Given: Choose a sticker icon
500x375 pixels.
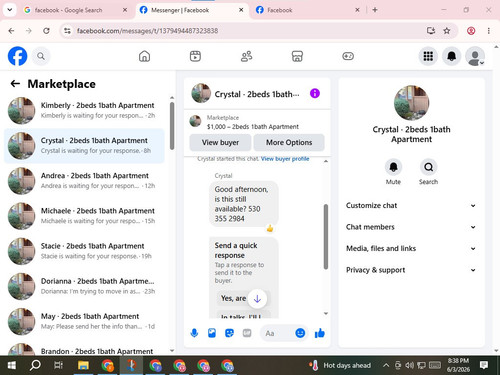Looking at the screenshot, I should tap(229, 333).
